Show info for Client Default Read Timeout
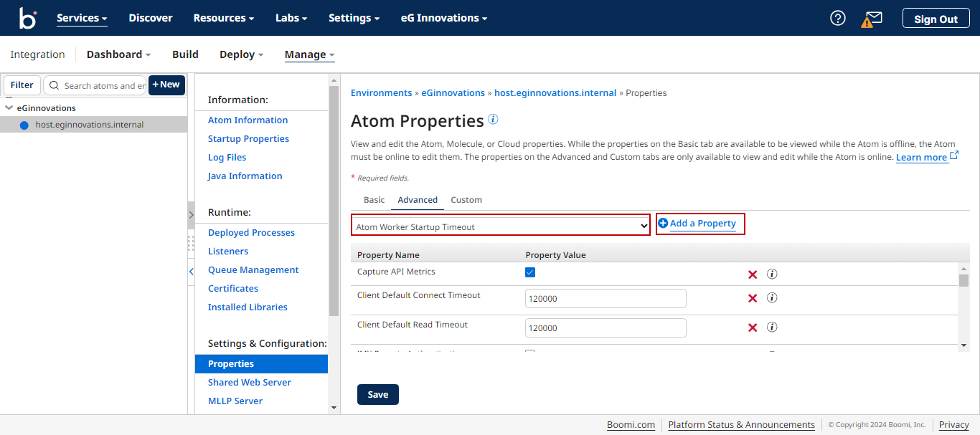Image resolution: width=980 pixels, height=435 pixels. pyautogui.click(x=772, y=327)
